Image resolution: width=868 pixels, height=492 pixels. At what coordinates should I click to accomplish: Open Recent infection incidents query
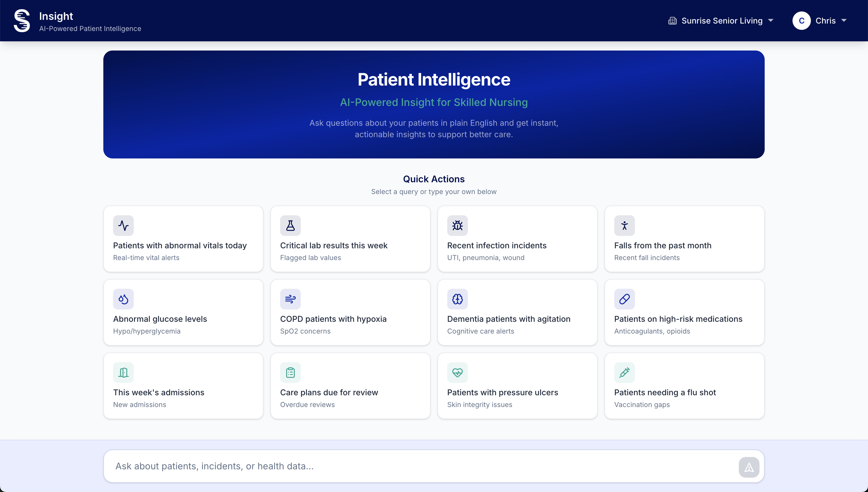517,239
